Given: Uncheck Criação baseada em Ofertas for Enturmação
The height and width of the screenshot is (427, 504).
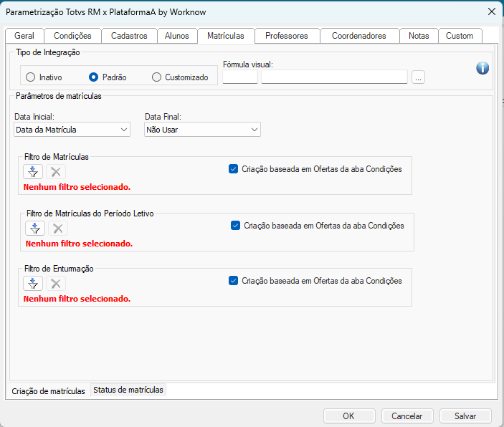Looking at the screenshot, I should [233, 281].
